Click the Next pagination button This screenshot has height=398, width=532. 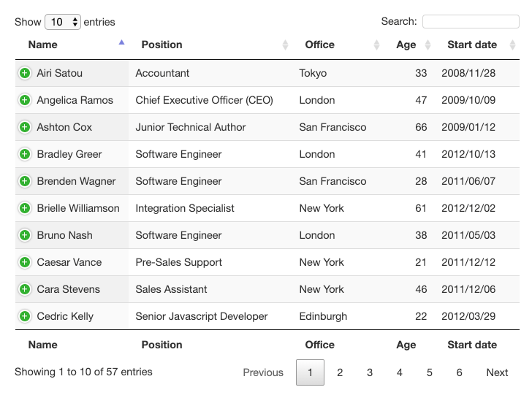[497, 372]
